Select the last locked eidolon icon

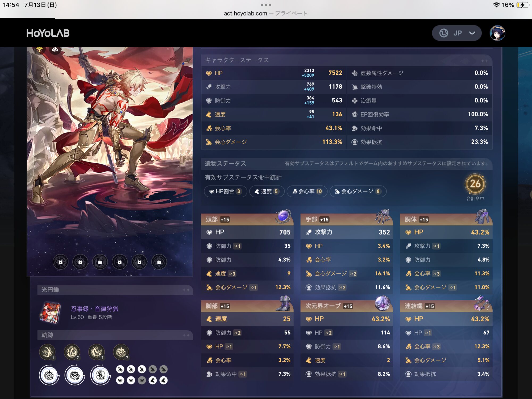pyautogui.click(x=159, y=262)
